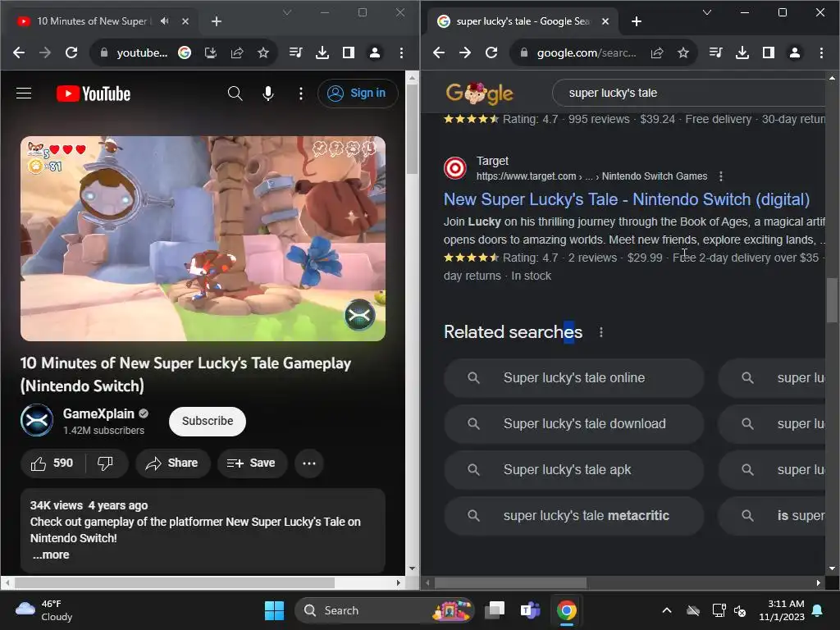
Task: View site info lock in YouTube window
Action: [104, 52]
